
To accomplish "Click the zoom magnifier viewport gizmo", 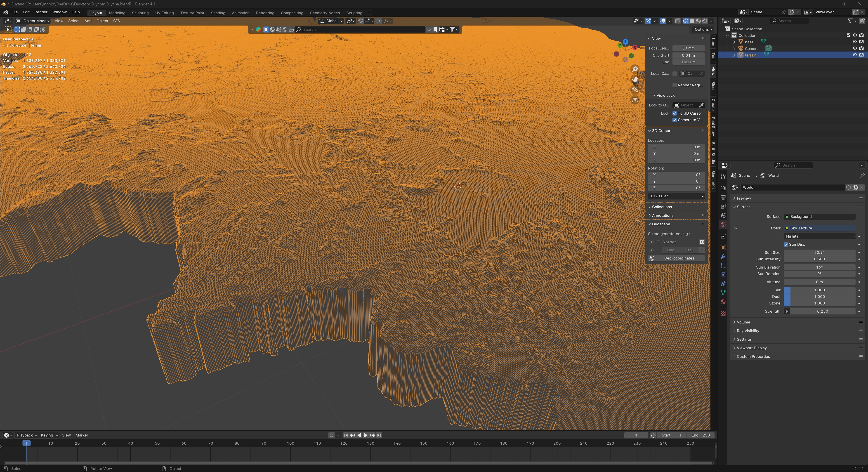I will 635,69.
